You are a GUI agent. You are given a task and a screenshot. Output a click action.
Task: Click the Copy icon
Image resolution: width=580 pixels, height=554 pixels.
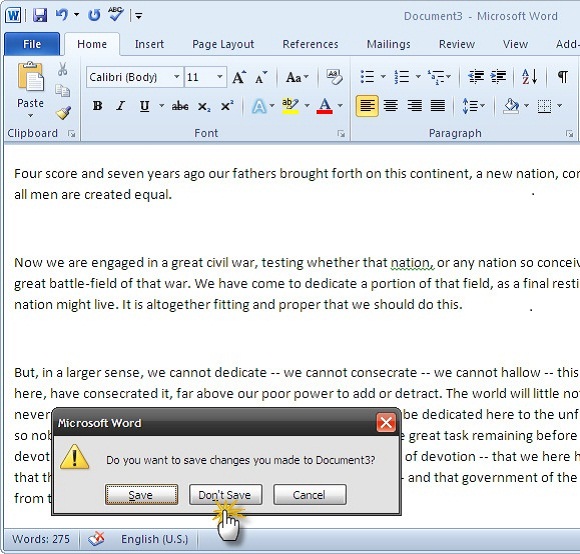(x=63, y=91)
